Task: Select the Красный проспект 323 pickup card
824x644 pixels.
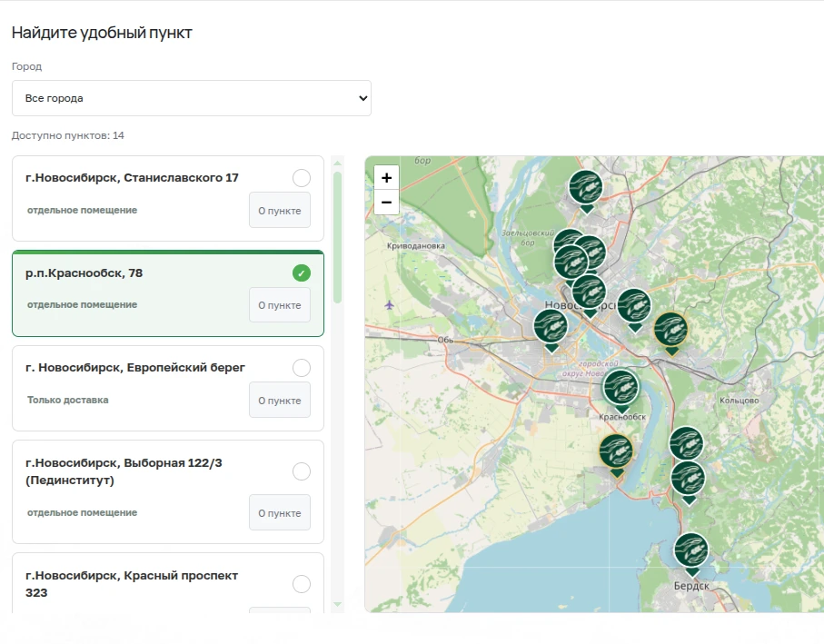Action: (168, 583)
